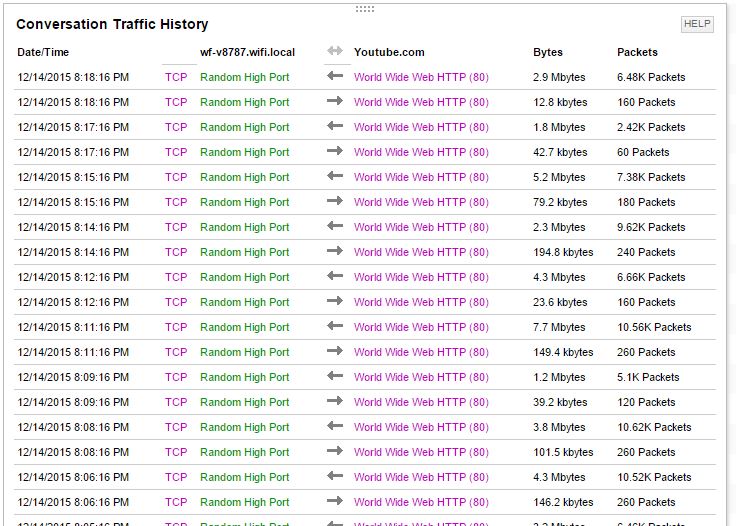736x526 pixels.
Task: Click right arrow icon in 146.2 kbytes row
Action: [335, 500]
